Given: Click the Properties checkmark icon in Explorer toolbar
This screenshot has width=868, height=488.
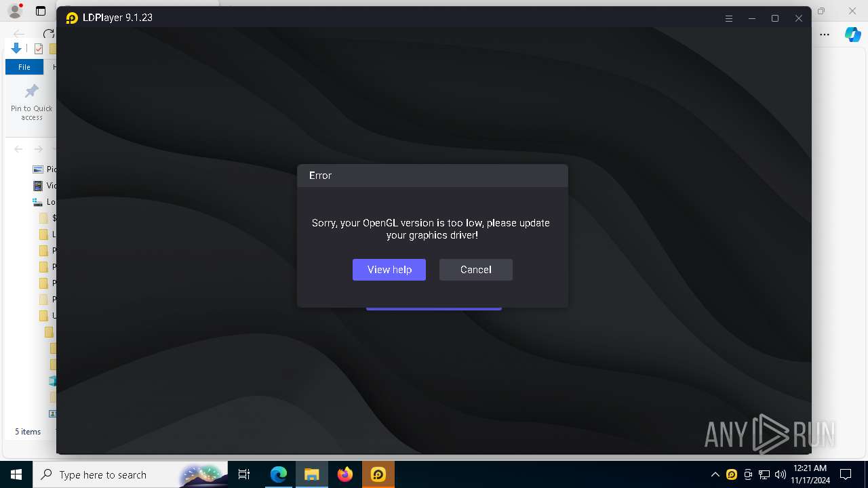Looking at the screenshot, I should tap(39, 49).
